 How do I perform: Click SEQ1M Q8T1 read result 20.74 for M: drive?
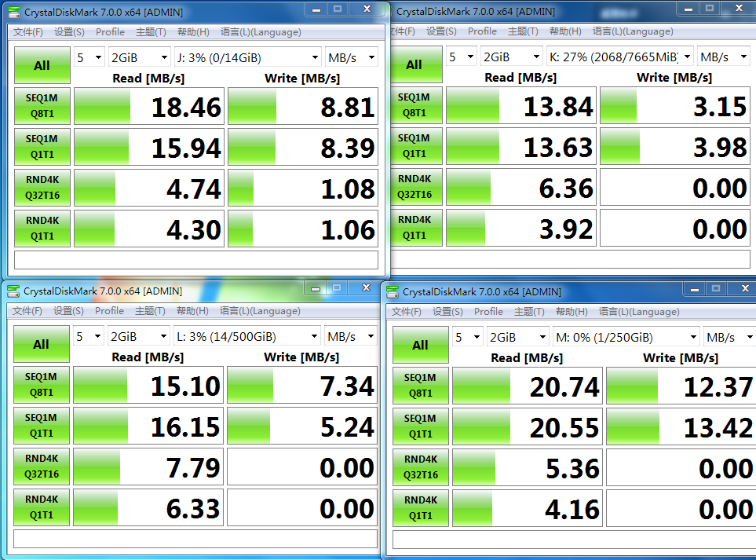click(527, 386)
